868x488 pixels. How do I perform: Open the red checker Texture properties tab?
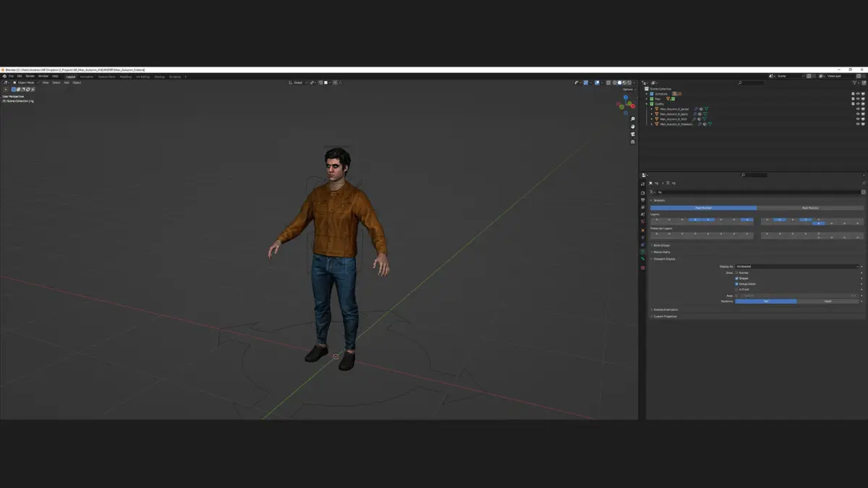coord(642,267)
